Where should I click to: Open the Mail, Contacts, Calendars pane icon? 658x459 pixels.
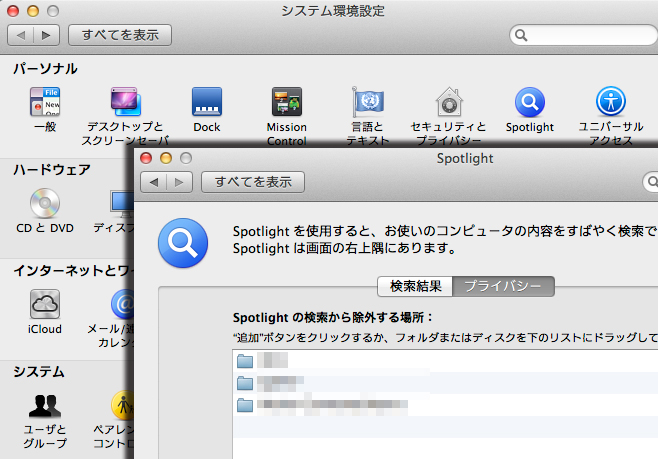pos(122,304)
